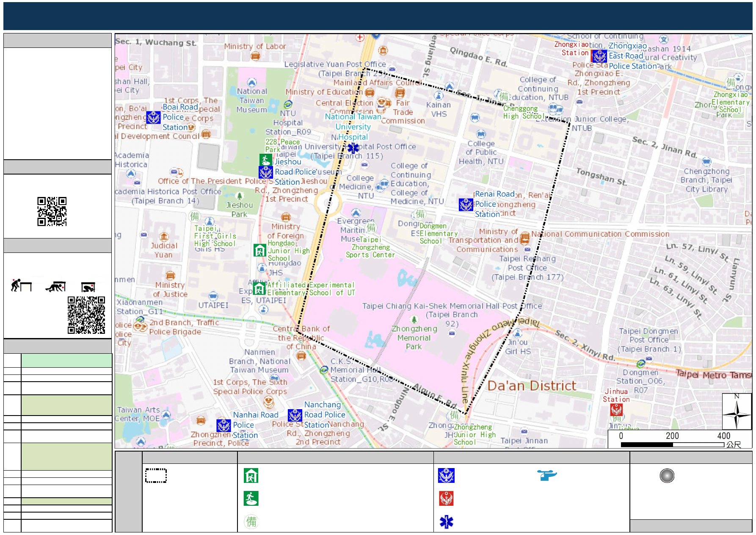Click the 備 marker beside Chenggong High School

coord(504,96)
